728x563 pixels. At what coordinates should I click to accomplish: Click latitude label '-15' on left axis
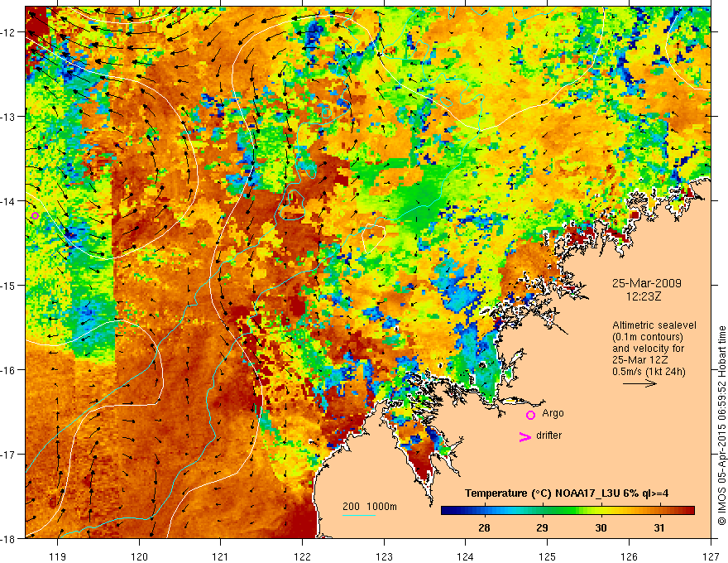(x=8, y=285)
